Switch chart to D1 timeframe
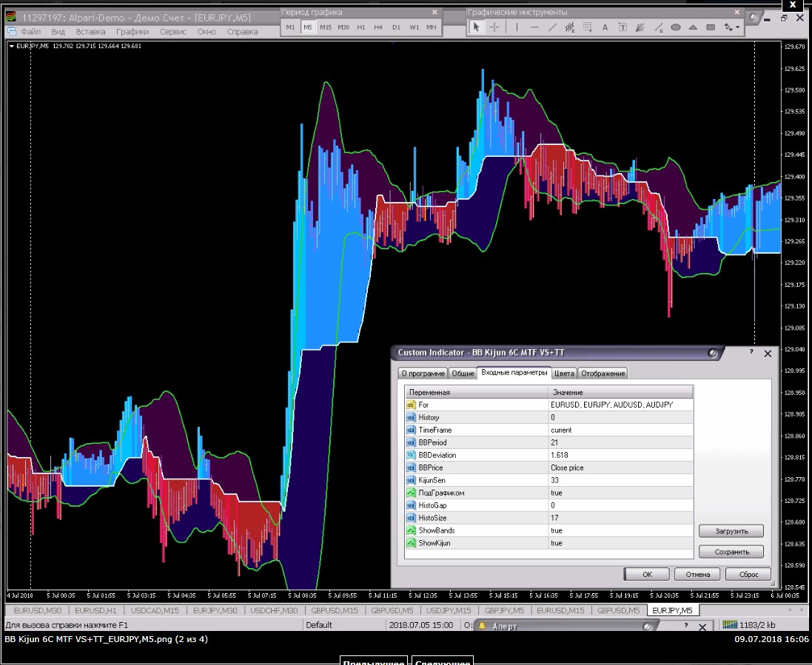This screenshot has width=812, height=665. tap(396, 27)
